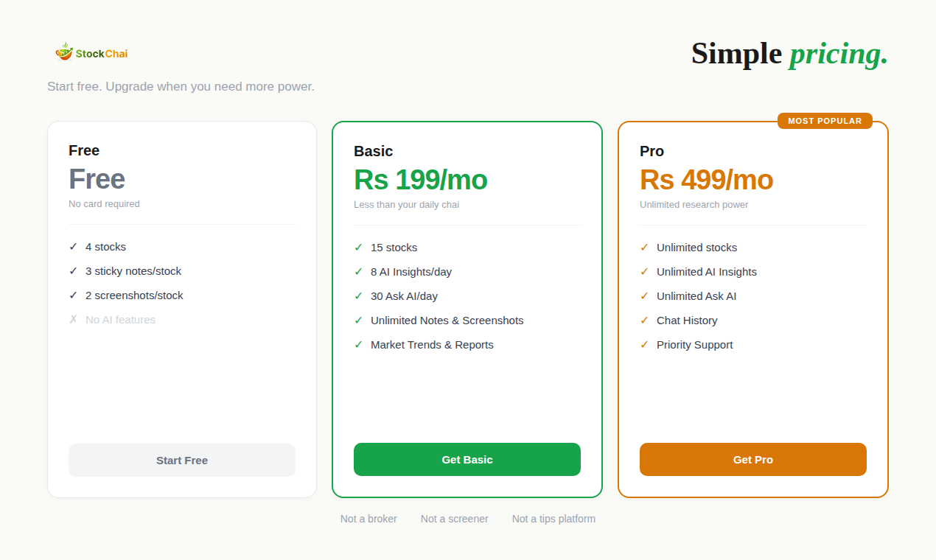
Task: Click the Rs 499/mo price text
Action: [706, 180]
